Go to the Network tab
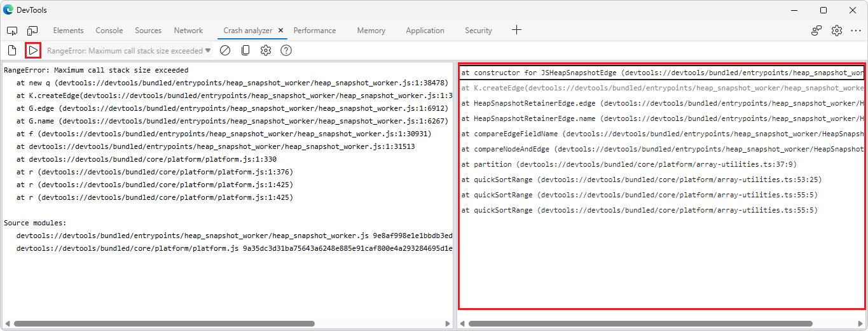 click(188, 31)
